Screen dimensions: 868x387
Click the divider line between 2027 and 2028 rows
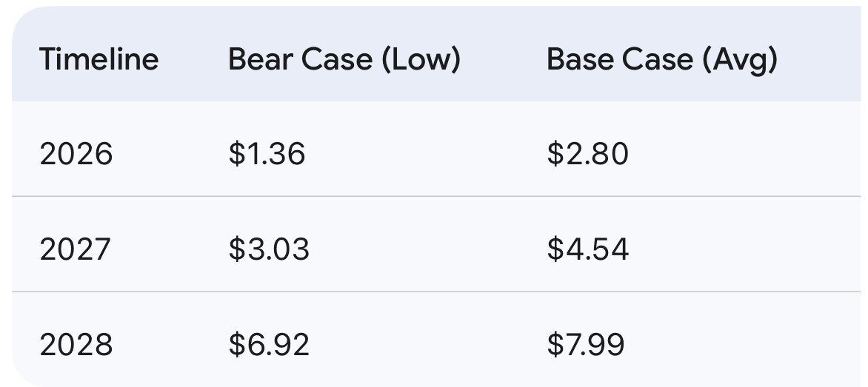tap(437, 292)
